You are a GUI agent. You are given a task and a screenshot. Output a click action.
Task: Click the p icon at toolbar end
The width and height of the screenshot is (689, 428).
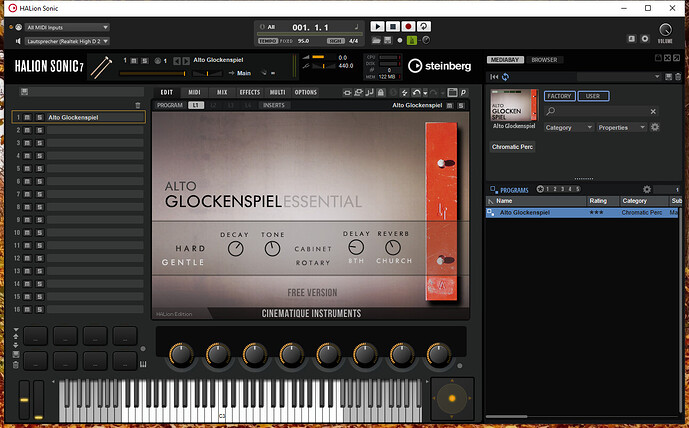point(463,92)
